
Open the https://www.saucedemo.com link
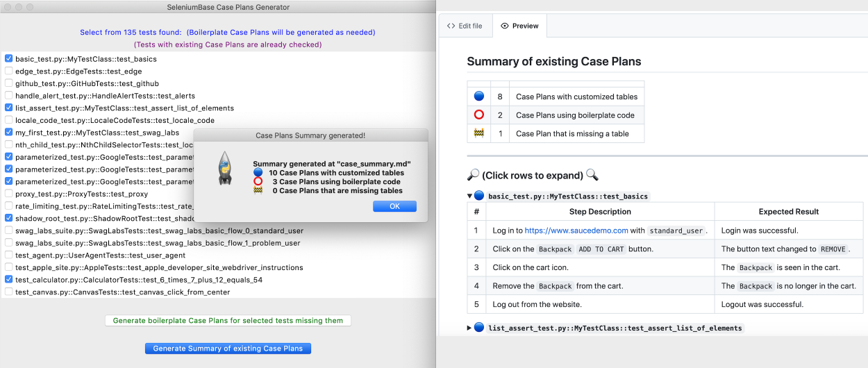(x=576, y=231)
